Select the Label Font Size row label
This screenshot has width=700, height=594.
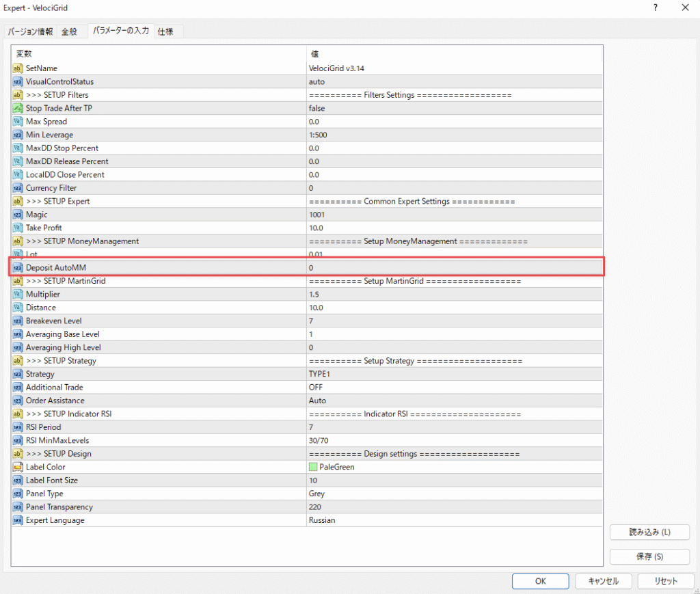[x=52, y=481]
